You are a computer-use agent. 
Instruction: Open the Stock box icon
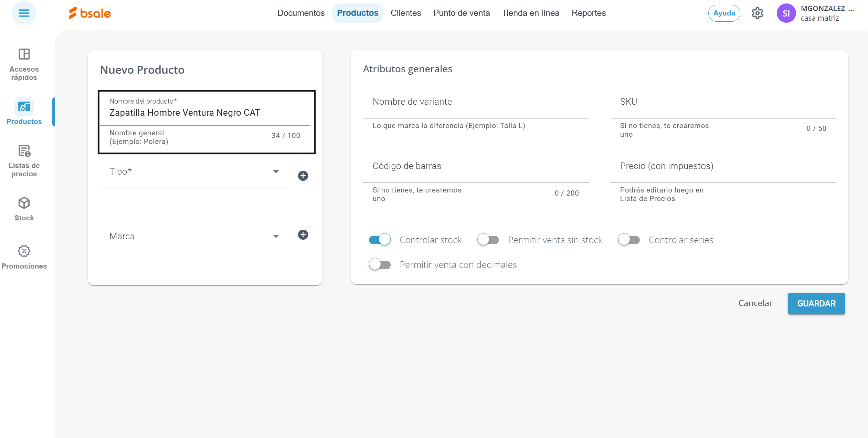(24, 203)
